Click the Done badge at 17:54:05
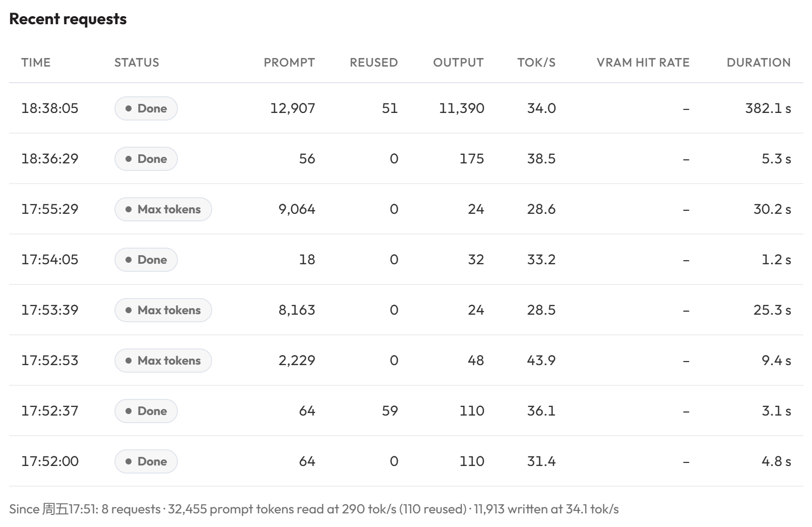This screenshot has width=812, height=527. [x=146, y=260]
